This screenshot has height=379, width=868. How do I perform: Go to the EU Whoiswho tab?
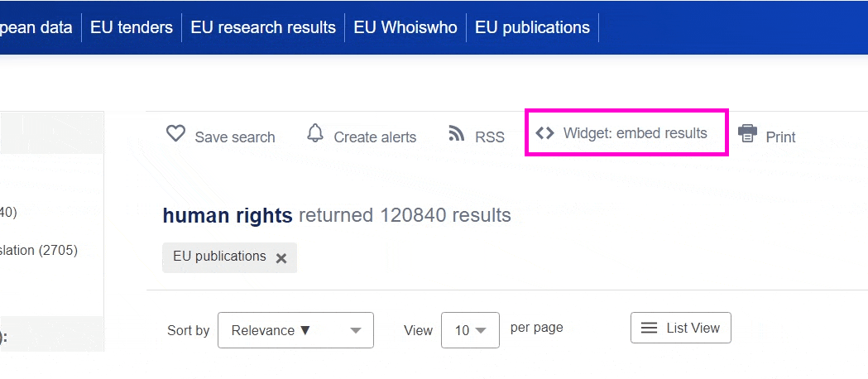point(405,27)
